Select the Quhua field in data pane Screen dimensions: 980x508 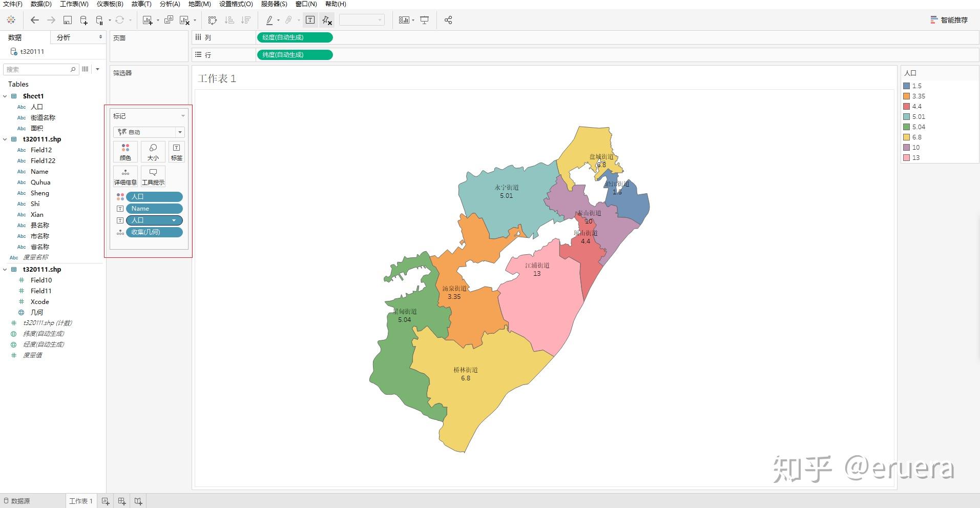pyautogui.click(x=40, y=182)
